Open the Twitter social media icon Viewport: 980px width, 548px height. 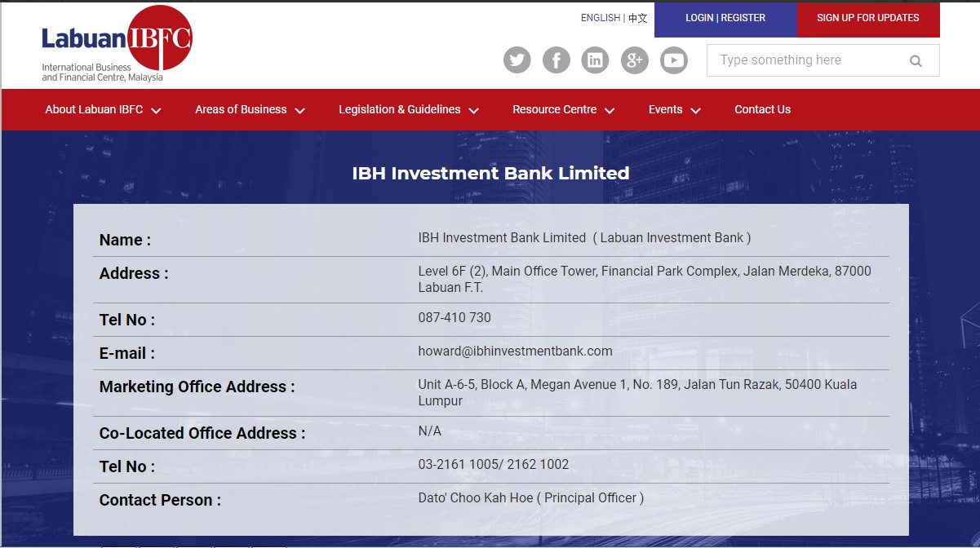(x=517, y=60)
